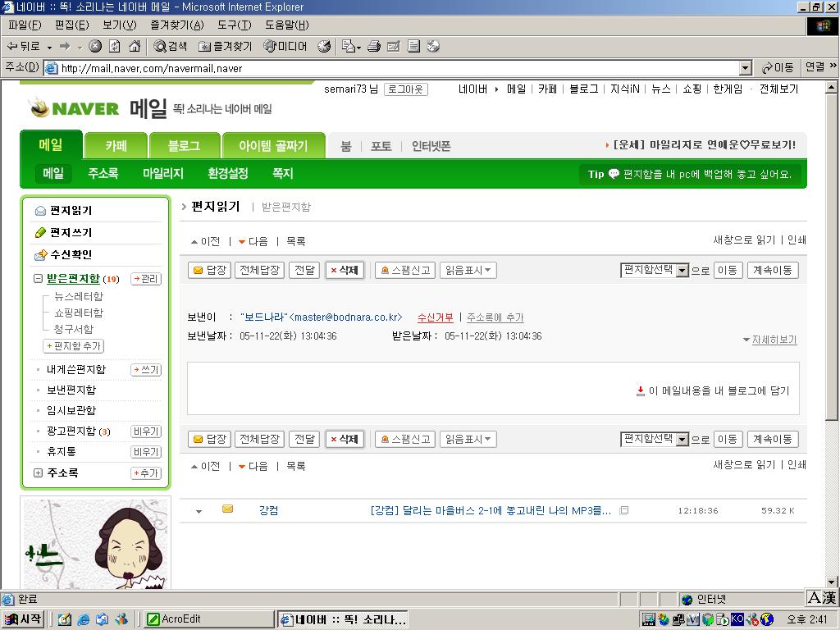
Task: Click the 이동 Go button beside the address bar
Action: click(x=778, y=68)
